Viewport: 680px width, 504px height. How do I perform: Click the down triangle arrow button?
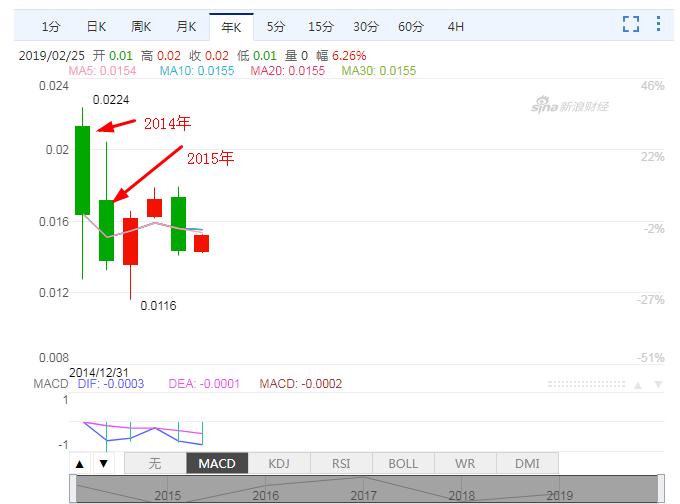(103, 463)
